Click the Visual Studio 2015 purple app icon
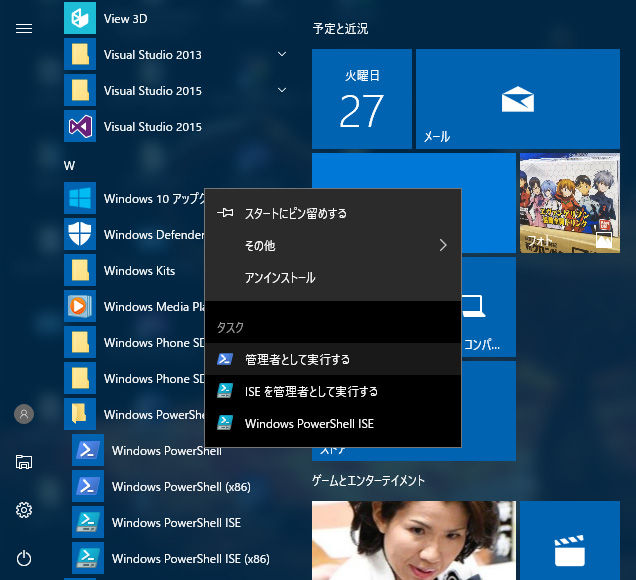Screen dimensions: 636x580 click(80, 126)
